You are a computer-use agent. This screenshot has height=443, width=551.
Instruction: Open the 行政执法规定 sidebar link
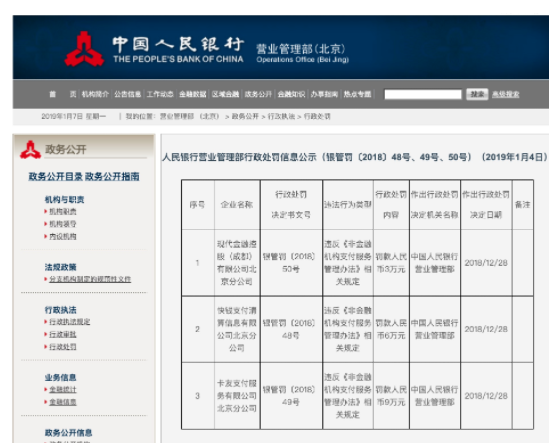pyautogui.click(x=70, y=322)
